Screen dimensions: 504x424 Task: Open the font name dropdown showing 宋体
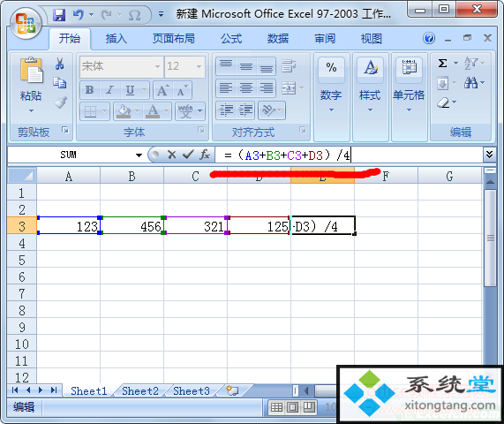[157, 66]
